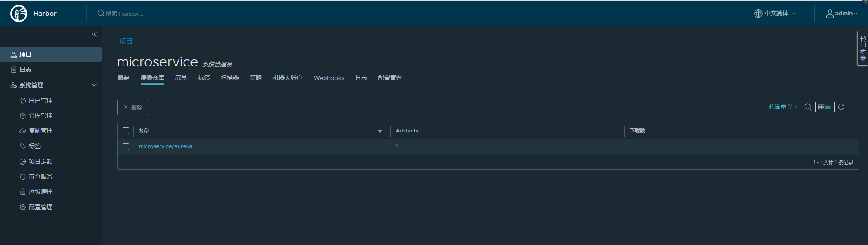Open the admin account dropdown
The height and width of the screenshot is (245, 868).
(x=842, y=14)
